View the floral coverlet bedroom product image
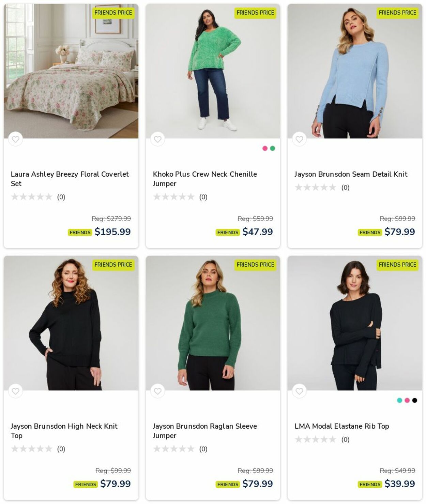426x504 pixels. pos(71,71)
